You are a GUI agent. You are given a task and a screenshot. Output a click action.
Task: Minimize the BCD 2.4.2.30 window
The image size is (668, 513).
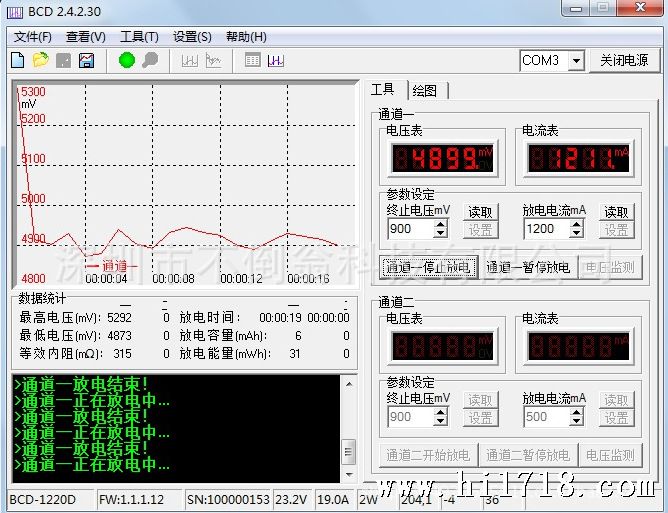pyautogui.click(x=576, y=8)
